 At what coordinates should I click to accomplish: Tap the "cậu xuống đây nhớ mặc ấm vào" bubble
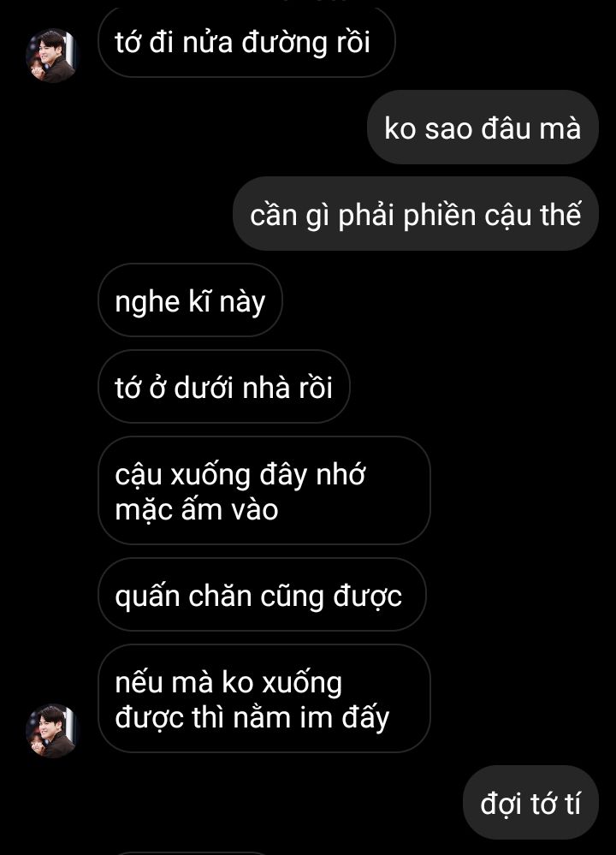tap(264, 490)
